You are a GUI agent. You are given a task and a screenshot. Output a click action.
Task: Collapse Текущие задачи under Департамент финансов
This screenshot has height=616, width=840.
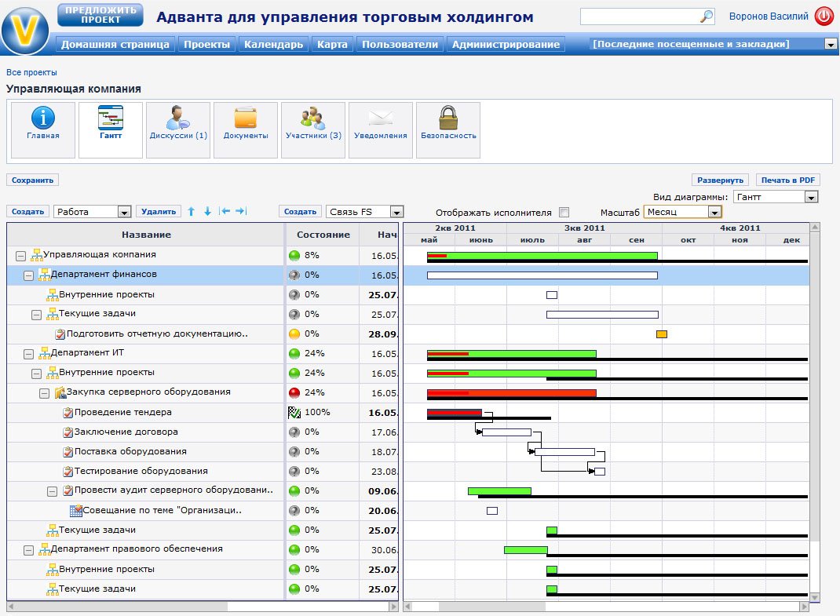(36, 315)
